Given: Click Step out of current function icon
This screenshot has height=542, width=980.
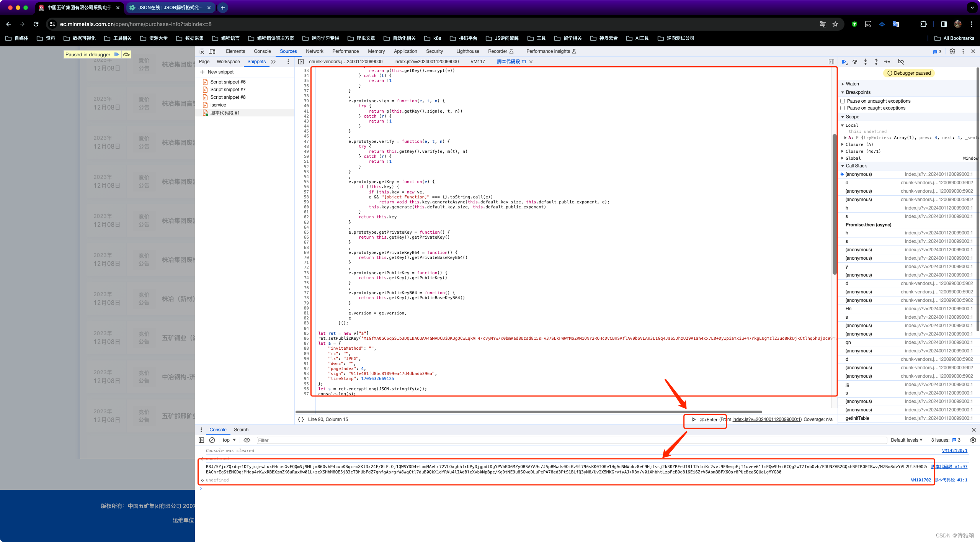Looking at the screenshot, I should point(876,62).
